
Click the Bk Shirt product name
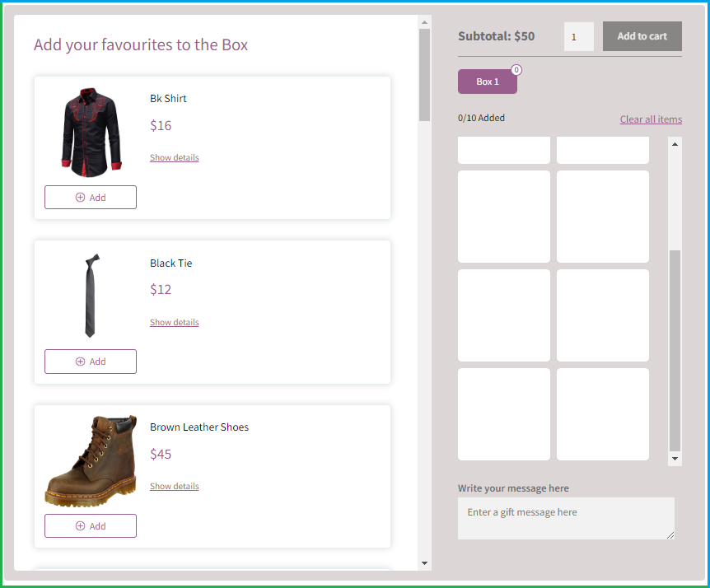coord(168,98)
